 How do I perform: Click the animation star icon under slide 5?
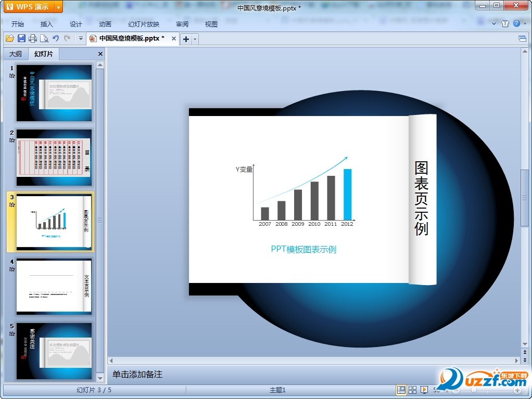[12, 333]
